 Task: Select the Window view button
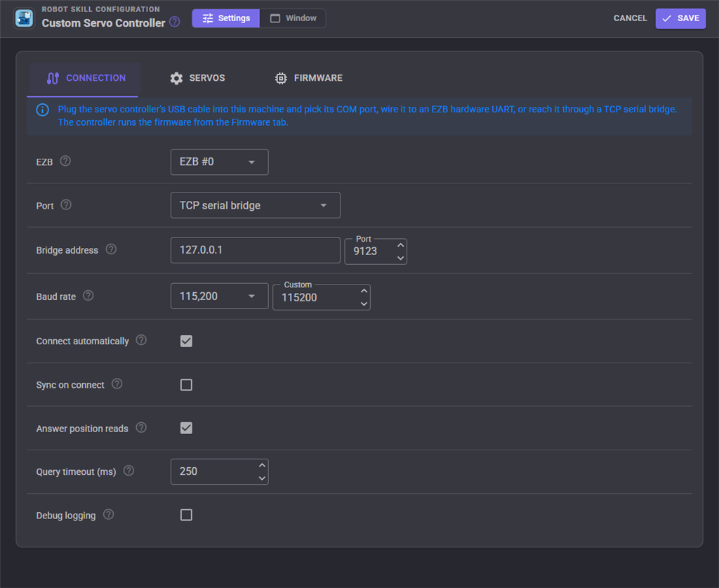[293, 18]
